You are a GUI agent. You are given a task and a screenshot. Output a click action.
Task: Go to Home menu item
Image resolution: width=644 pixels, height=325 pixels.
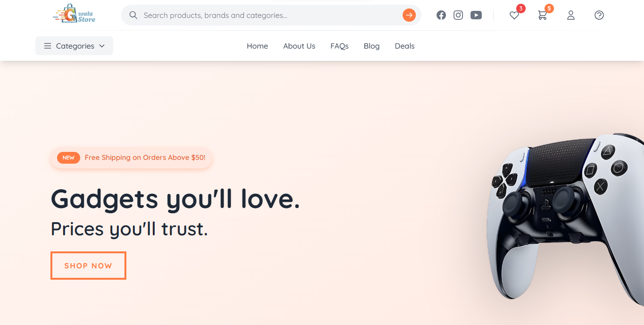coord(257,46)
